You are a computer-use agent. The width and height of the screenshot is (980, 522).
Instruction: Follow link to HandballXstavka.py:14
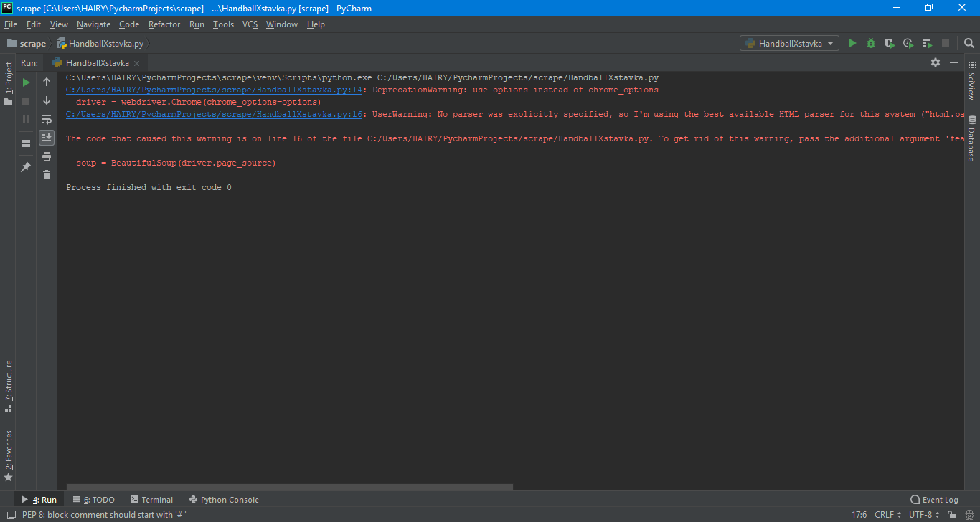[x=214, y=90]
